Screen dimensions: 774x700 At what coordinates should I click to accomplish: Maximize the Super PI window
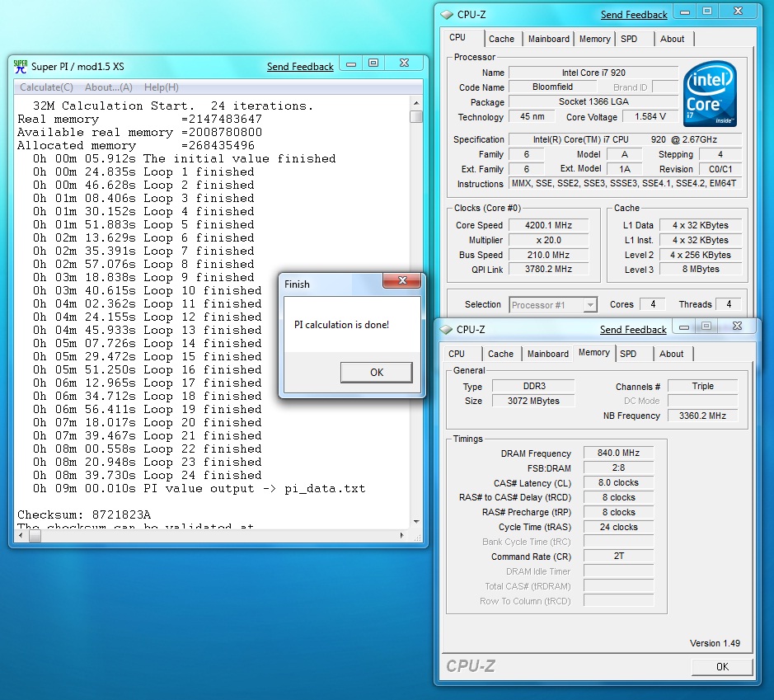coord(373,63)
